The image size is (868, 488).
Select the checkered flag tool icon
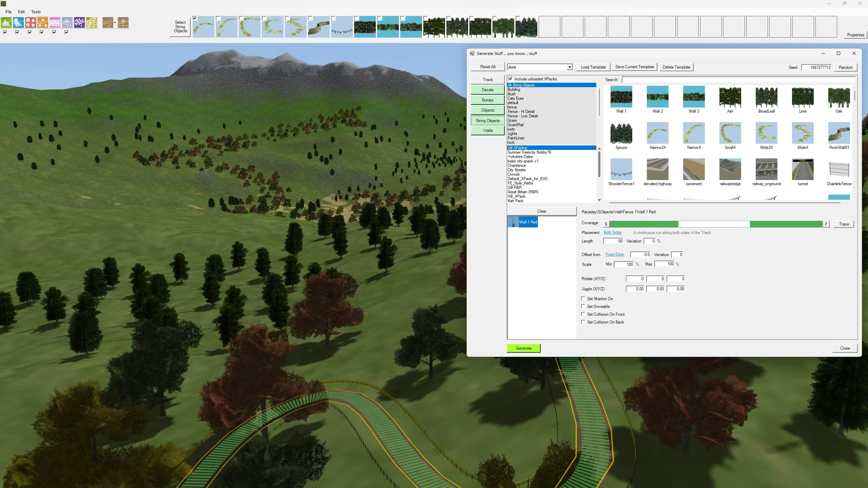coord(79,23)
